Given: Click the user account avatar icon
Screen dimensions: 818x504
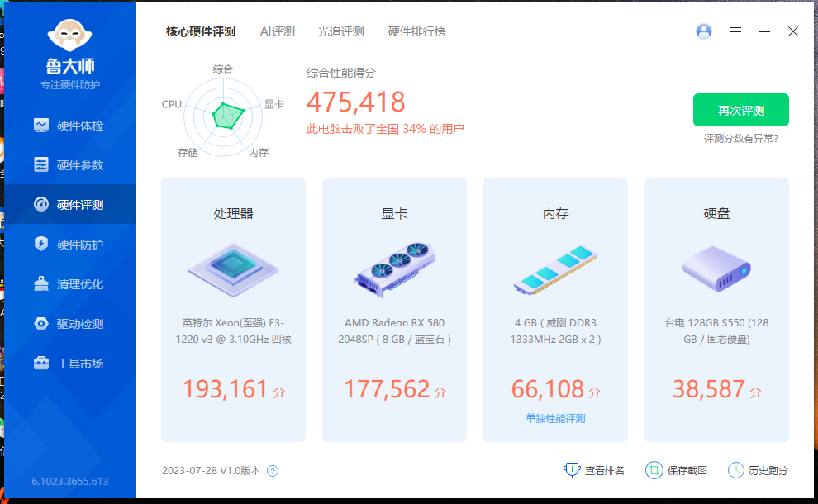Looking at the screenshot, I should [704, 31].
